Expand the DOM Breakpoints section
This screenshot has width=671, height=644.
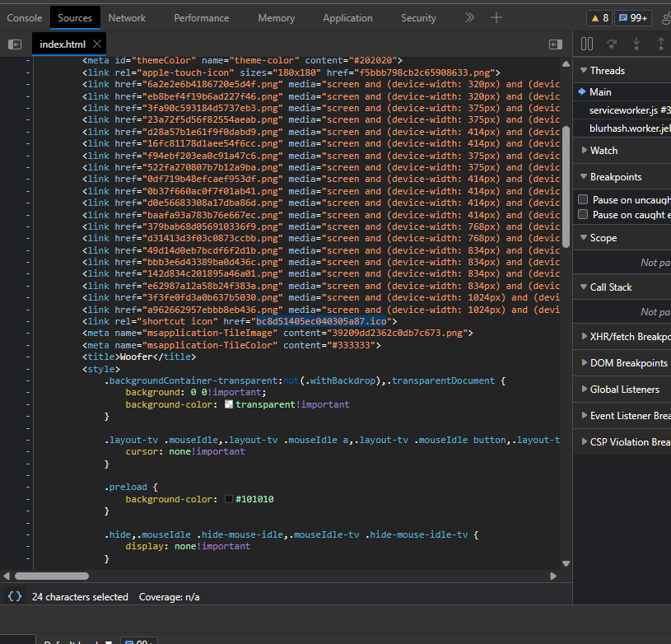coord(627,363)
